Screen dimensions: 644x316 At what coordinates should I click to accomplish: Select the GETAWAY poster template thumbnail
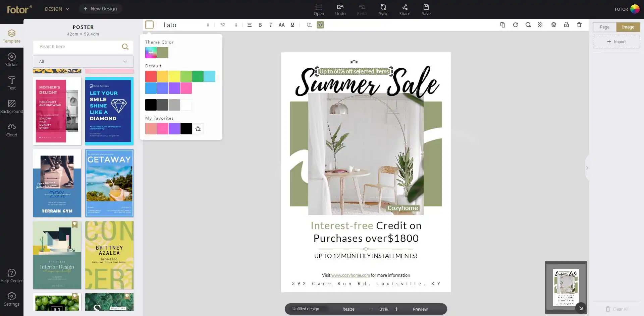(x=109, y=183)
